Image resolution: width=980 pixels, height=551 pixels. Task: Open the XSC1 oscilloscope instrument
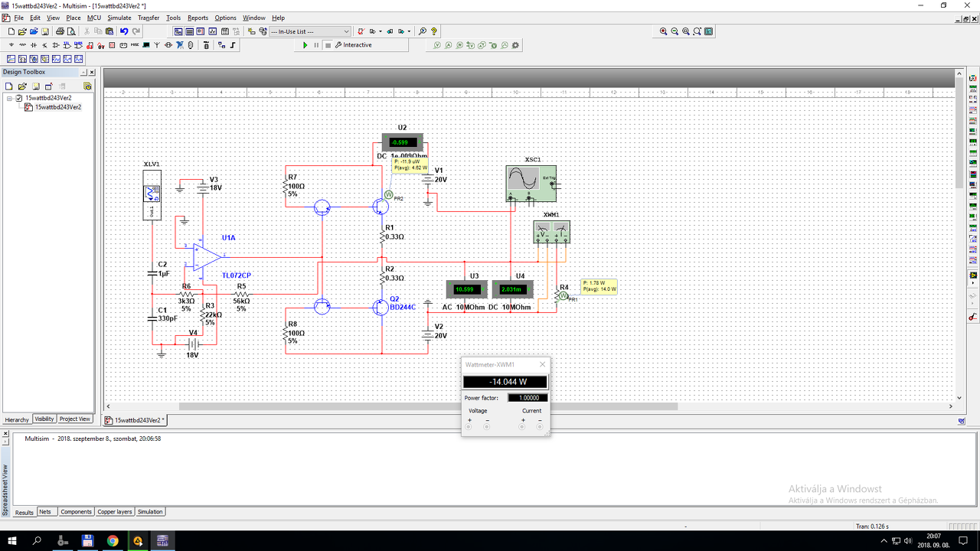(x=531, y=183)
